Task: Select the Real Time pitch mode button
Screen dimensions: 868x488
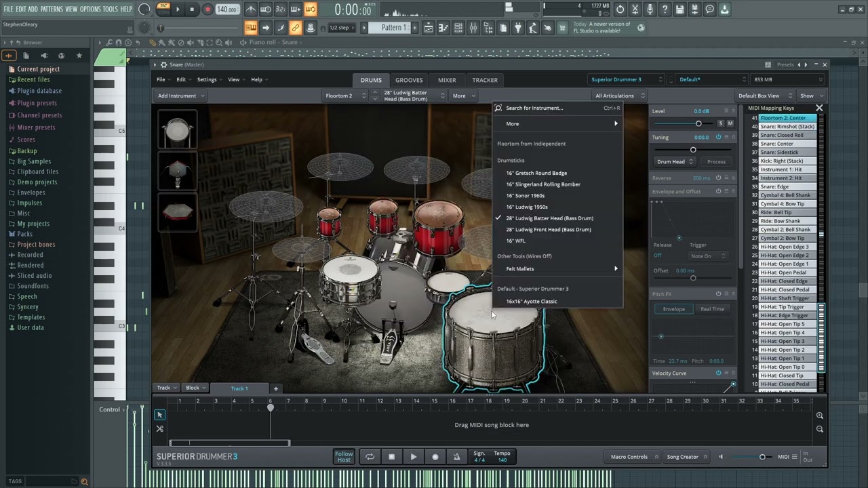Action: 712,308
